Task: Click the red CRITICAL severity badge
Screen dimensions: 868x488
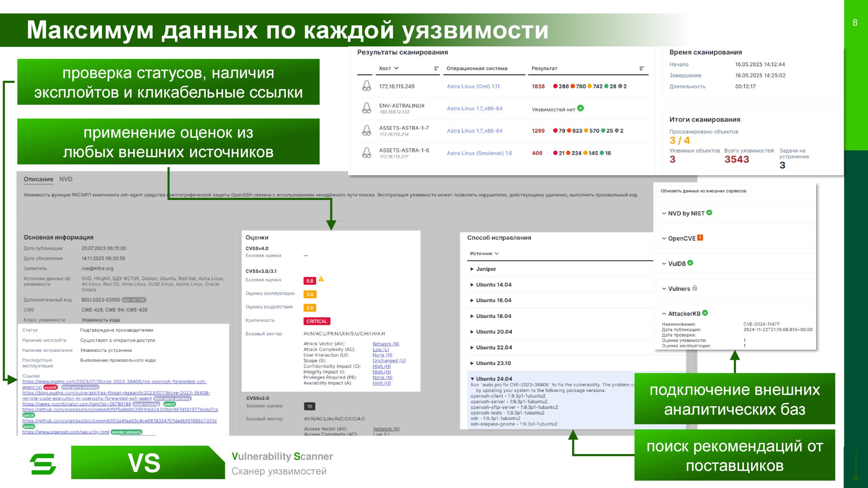Action: click(317, 321)
